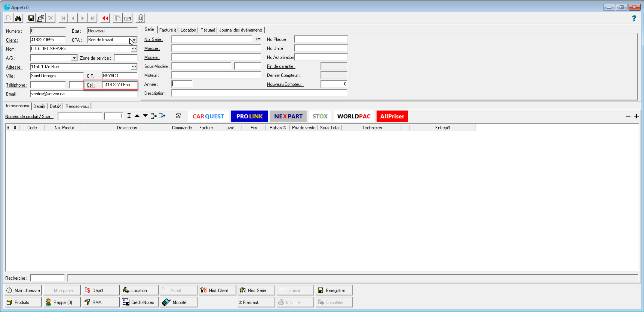The width and height of the screenshot is (644, 312).
Task: Open the Rendez-vous tab
Action: 77,106
